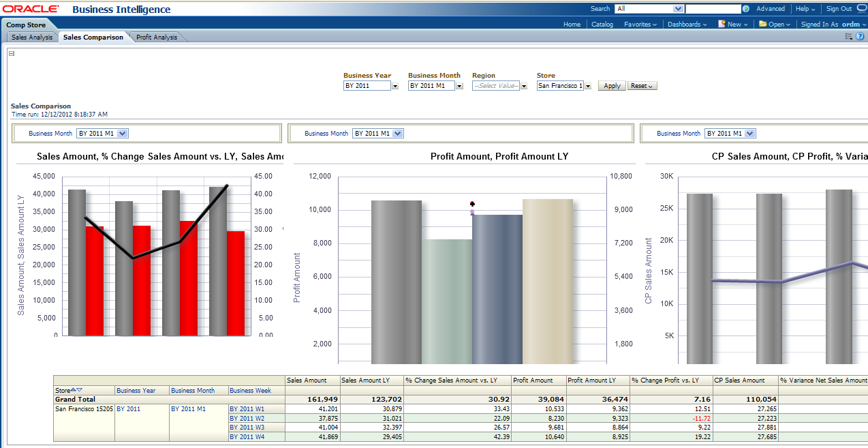
Task: Sort Store column ascending with up triangle
Action: (x=74, y=390)
